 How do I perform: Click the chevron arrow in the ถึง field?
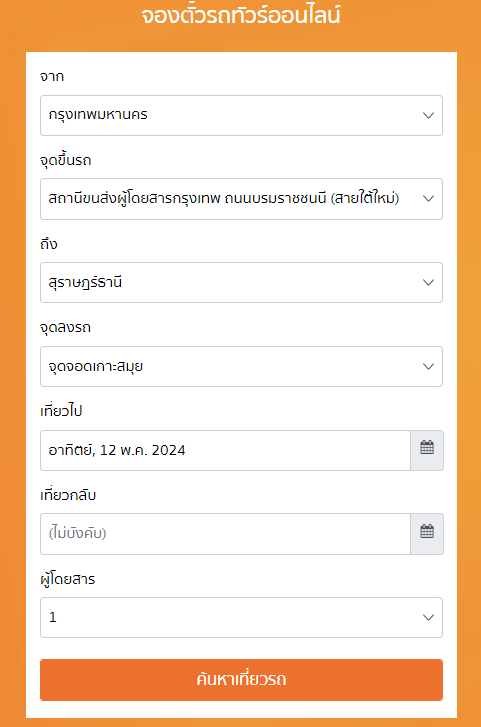(x=428, y=282)
